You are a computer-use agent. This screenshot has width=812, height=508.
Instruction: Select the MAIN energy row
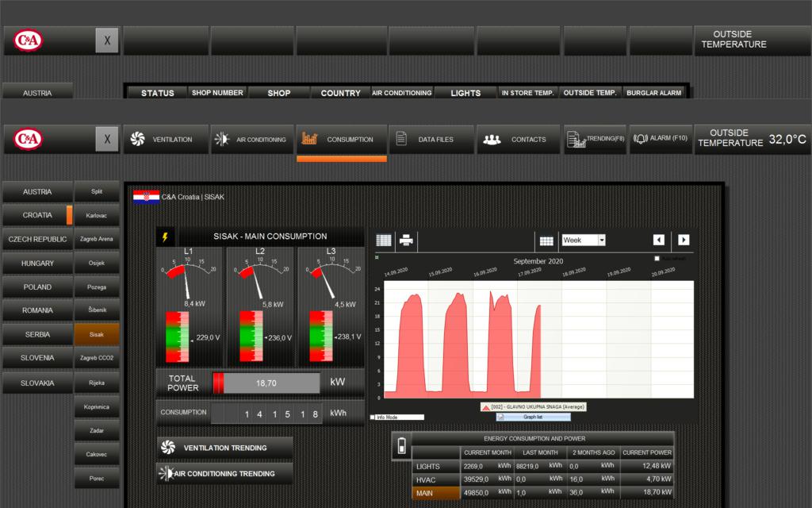click(x=435, y=494)
